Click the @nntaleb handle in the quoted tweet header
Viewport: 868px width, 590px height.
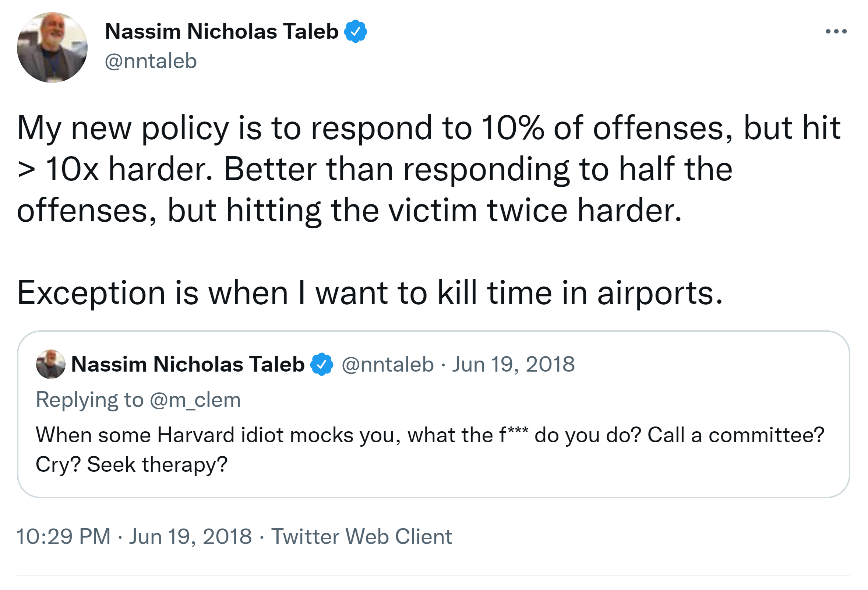coord(387,364)
